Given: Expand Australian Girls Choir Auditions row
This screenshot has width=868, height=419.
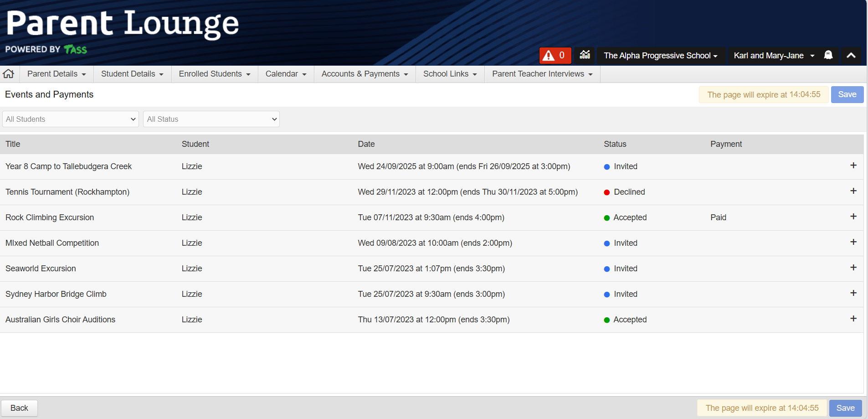Looking at the screenshot, I should (853, 319).
